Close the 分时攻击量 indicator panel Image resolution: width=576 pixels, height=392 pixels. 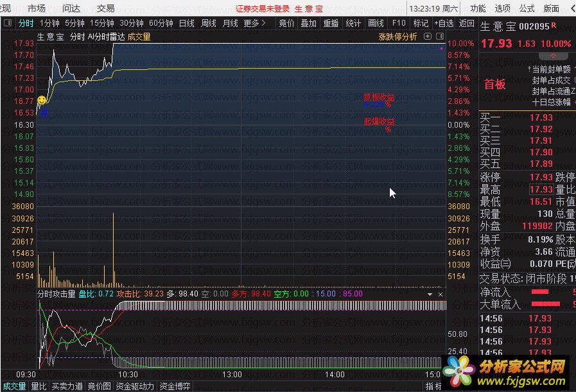pyautogui.click(x=441, y=294)
